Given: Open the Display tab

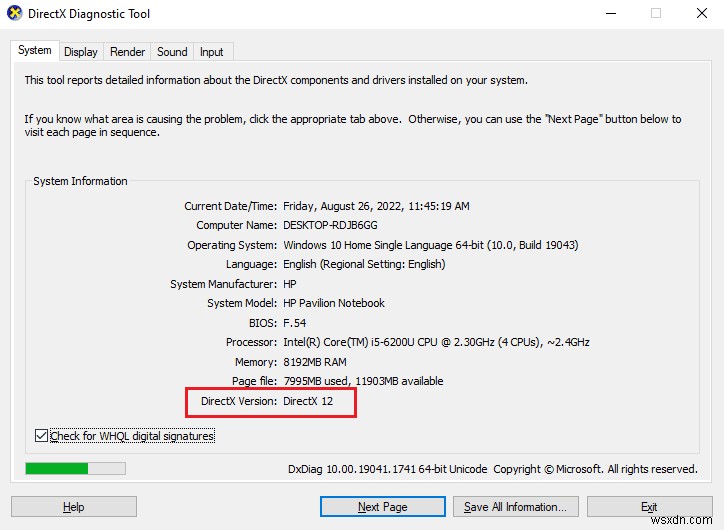Looking at the screenshot, I should click(x=81, y=52).
